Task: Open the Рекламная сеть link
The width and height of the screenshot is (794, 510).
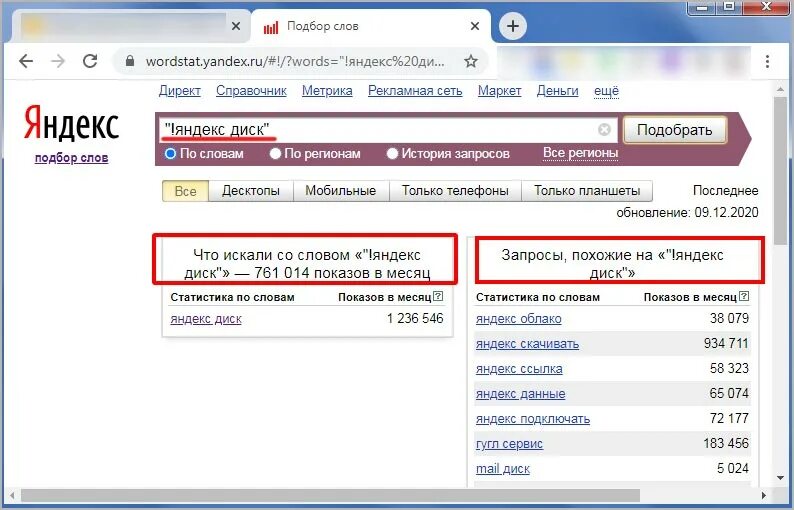Action: pos(415,91)
